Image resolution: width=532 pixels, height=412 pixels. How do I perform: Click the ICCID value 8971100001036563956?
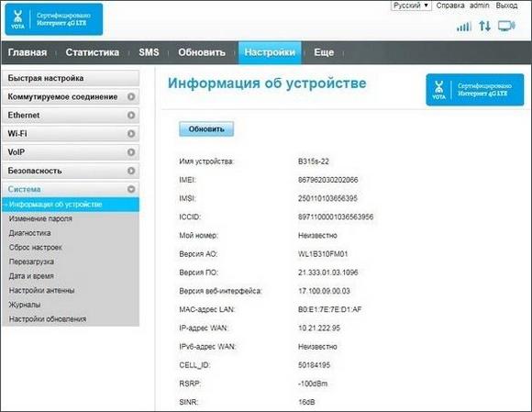point(336,217)
